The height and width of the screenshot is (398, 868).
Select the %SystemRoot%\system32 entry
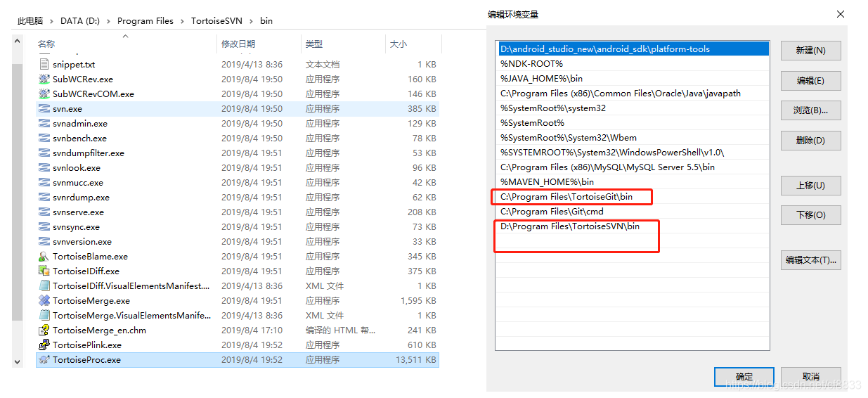pyautogui.click(x=633, y=108)
